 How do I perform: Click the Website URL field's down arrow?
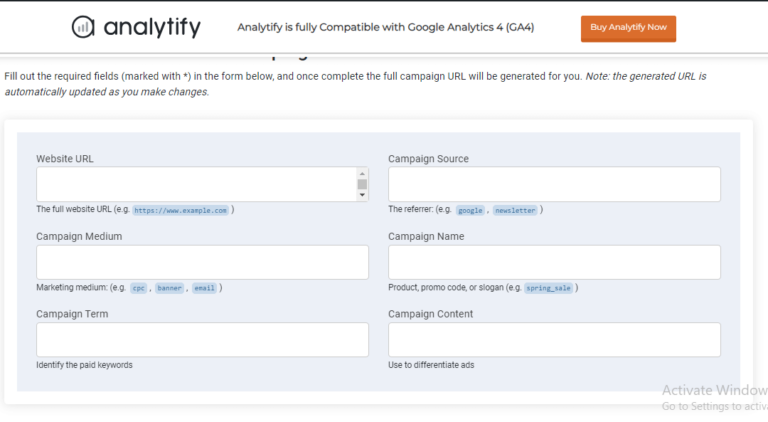pos(362,196)
